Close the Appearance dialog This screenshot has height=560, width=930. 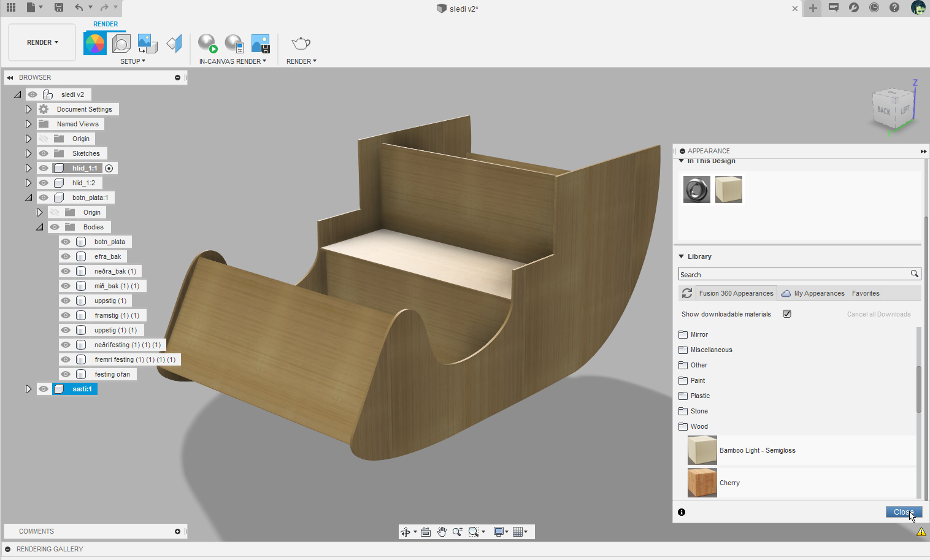(x=904, y=512)
